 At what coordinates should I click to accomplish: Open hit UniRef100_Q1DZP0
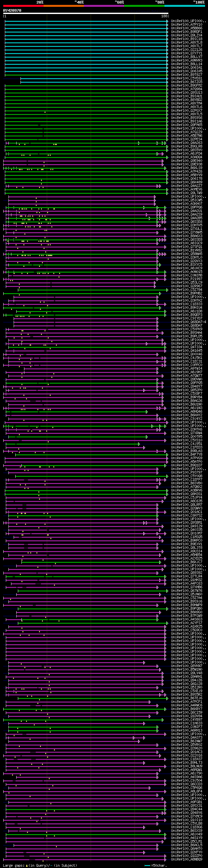click(187, 856)
